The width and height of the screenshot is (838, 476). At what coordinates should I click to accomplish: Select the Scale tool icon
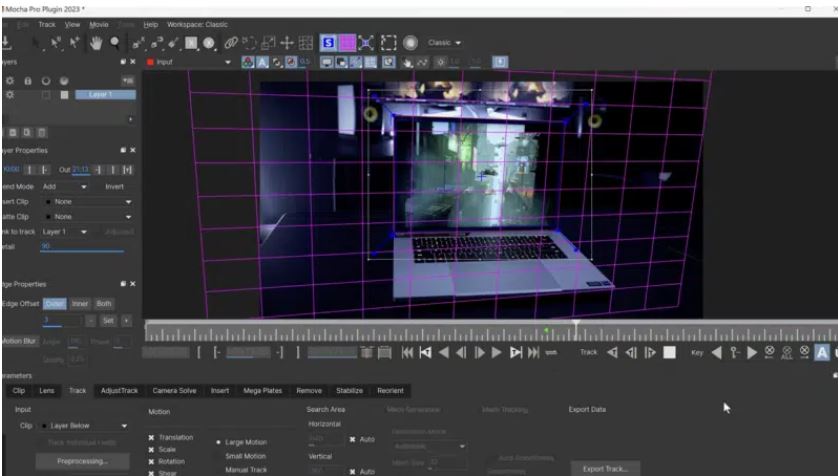tap(268, 43)
